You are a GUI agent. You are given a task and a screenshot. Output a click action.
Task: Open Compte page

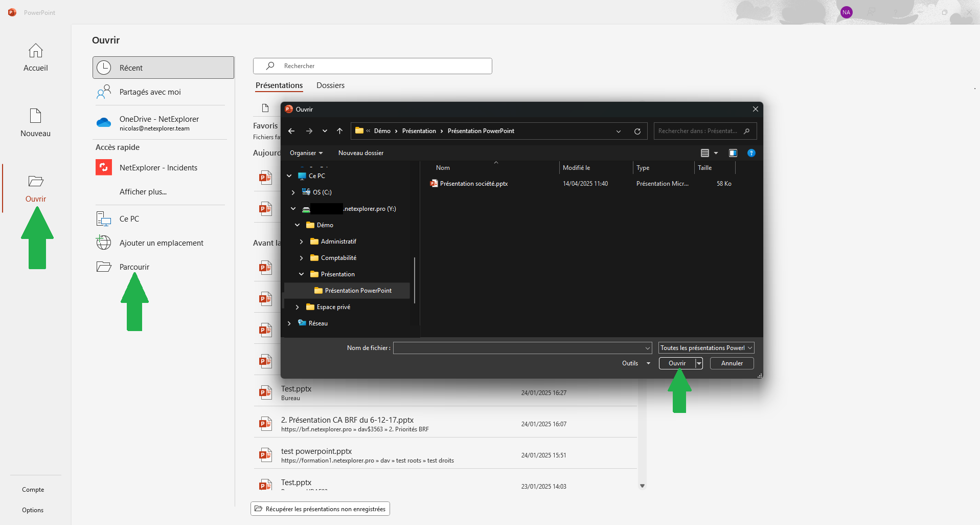point(33,490)
